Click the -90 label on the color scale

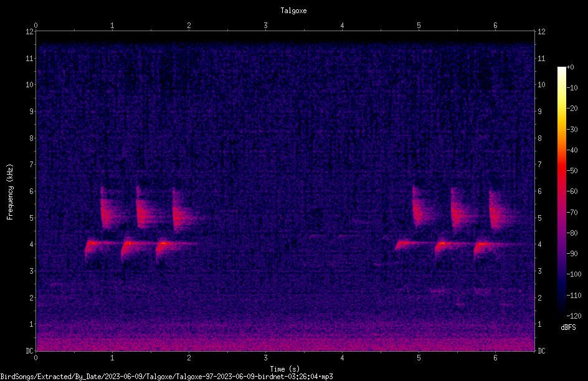click(572, 254)
